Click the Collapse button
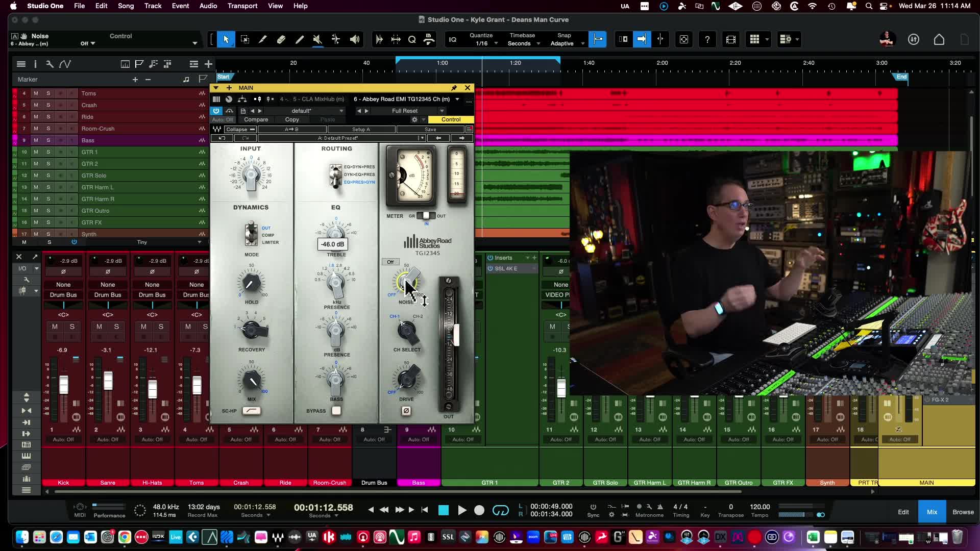Image resolution: width=980 pixels, height=551 pixels. click(240, 130)
